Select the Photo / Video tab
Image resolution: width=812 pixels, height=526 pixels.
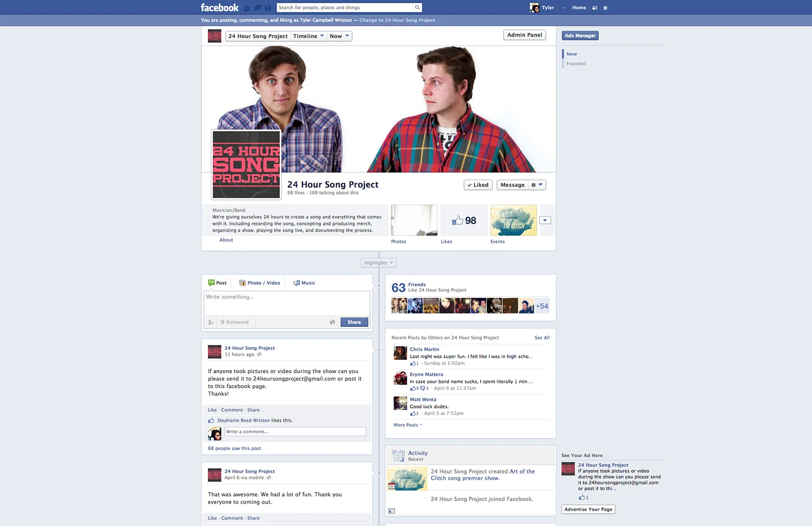[x=259, y=283]
